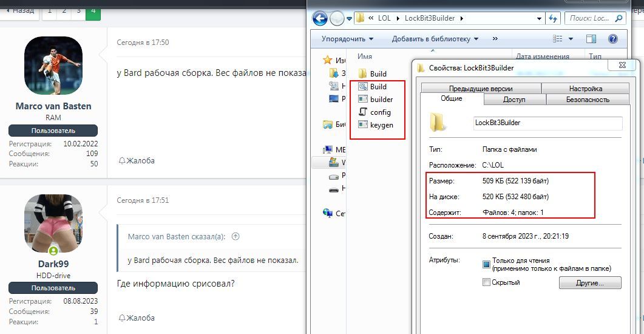Select Desktop icon in navigation pane favorites
Image resolution: width=644 pixels, height=334 pixels.
pos(333,98)
